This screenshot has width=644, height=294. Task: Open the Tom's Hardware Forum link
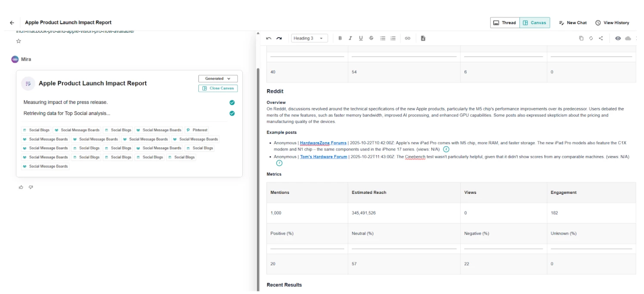(324, 157)
